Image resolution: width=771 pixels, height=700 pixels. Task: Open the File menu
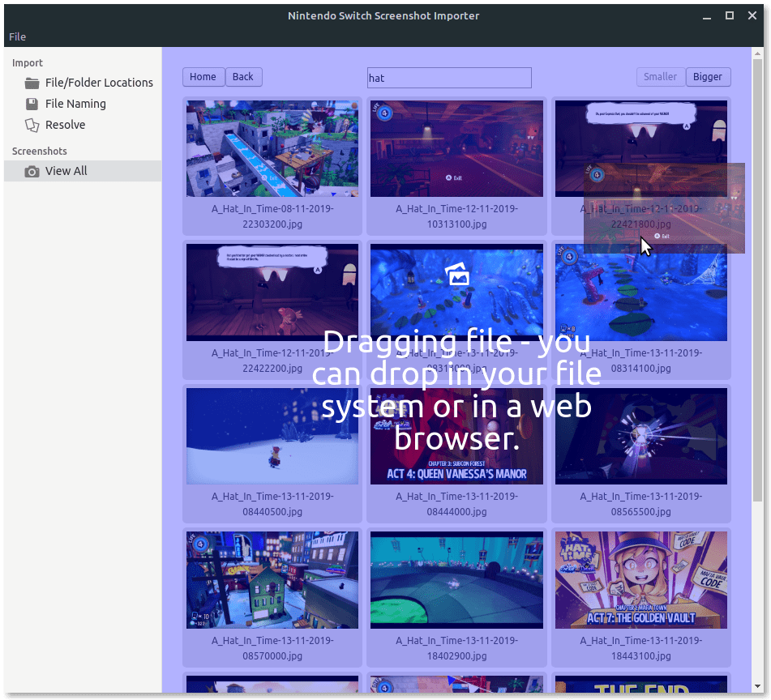point(17,36)
